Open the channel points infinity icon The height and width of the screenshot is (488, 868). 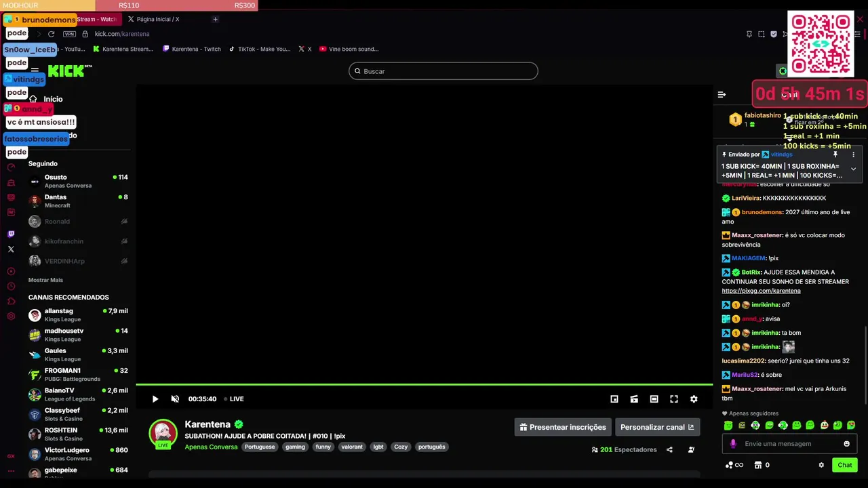click(x=734, y=465)
